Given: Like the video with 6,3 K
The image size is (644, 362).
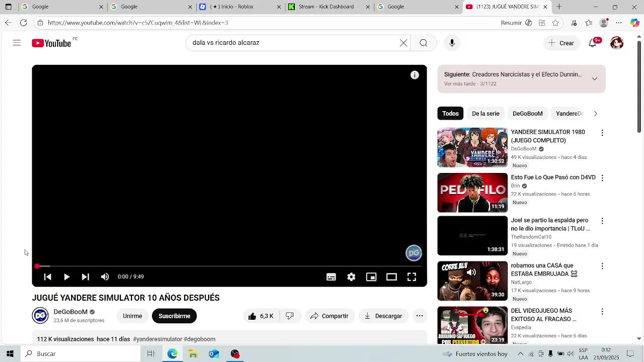Looking at the screenshot, I should point(261,316).
